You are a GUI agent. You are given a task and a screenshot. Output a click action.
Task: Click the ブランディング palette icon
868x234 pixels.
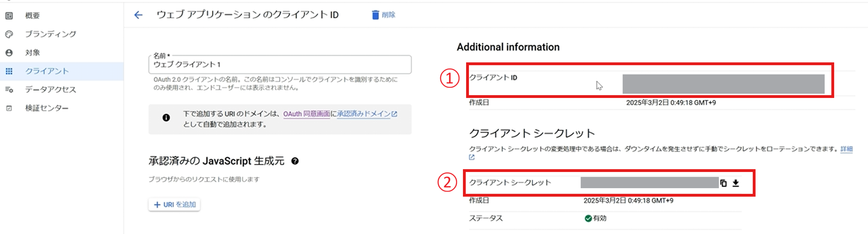point(9,34)
